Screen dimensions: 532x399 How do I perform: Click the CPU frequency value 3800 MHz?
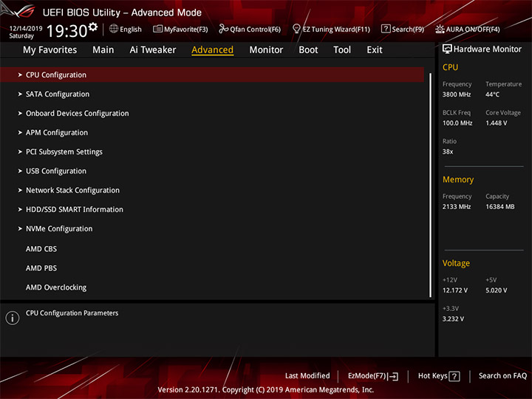coord(457,95)
